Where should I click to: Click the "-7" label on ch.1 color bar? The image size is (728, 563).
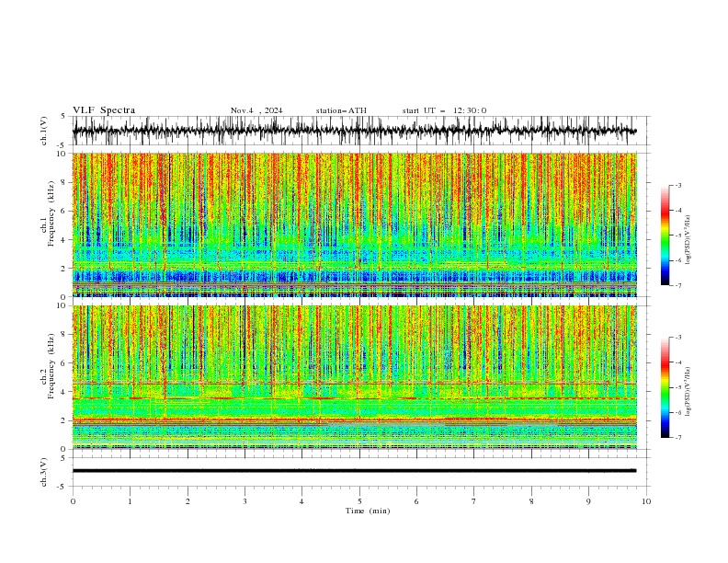pyautogui.click(x=677, y=285)
